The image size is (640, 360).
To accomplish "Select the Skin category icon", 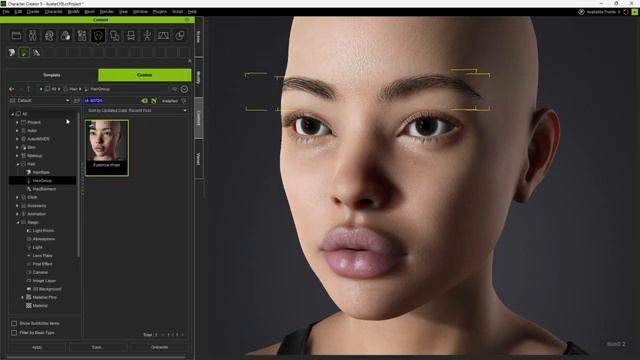I will pyautogui.click(x=65, y=36).
